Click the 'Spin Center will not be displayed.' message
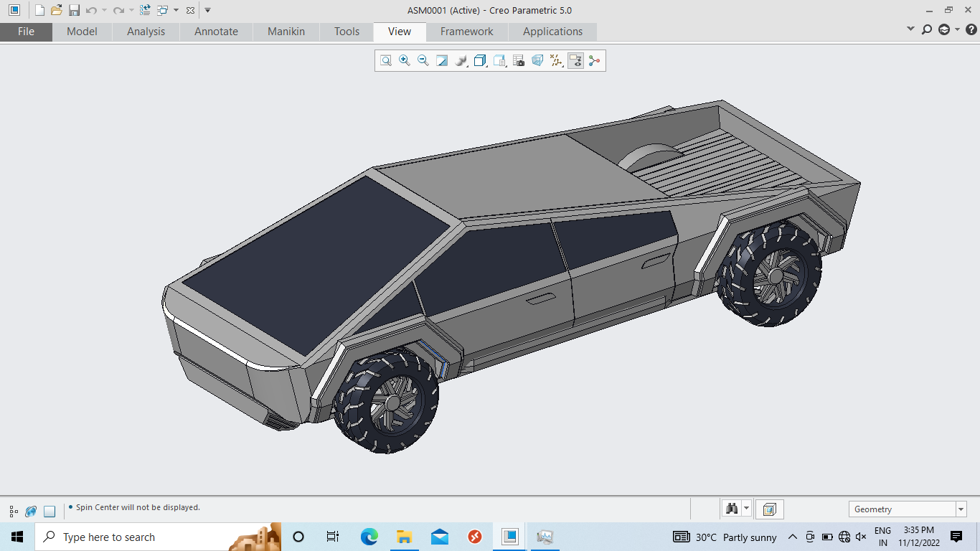 (x=138, y=507)
